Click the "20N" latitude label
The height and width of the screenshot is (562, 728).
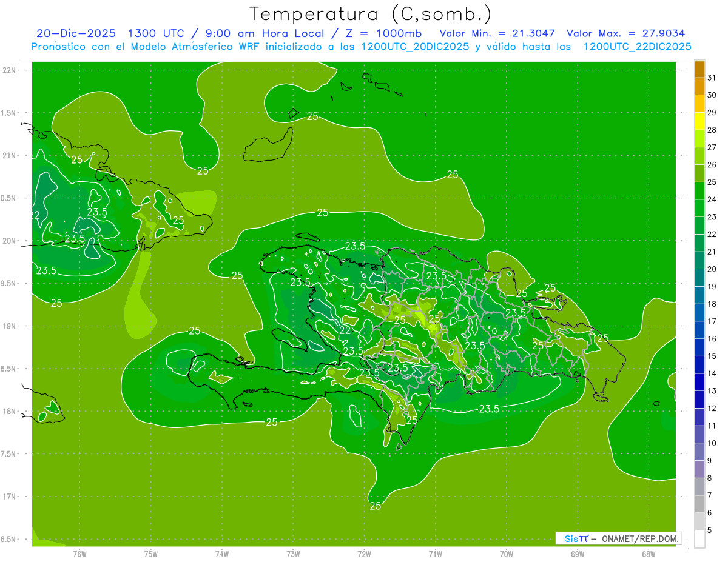[x=9, y=241]
